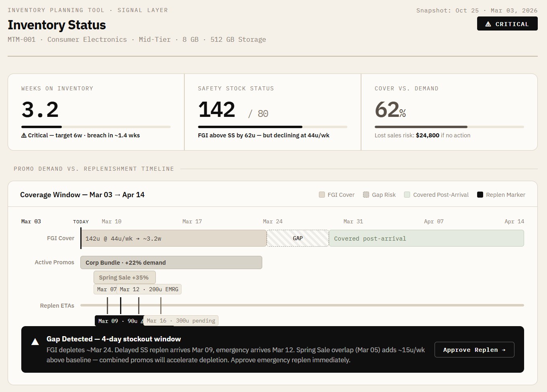This screenshot has height=392, width=547.
Task: Click the 'Snapshot: Oct 25 · Mar 03, 2026' text
Action: point(477,10)
